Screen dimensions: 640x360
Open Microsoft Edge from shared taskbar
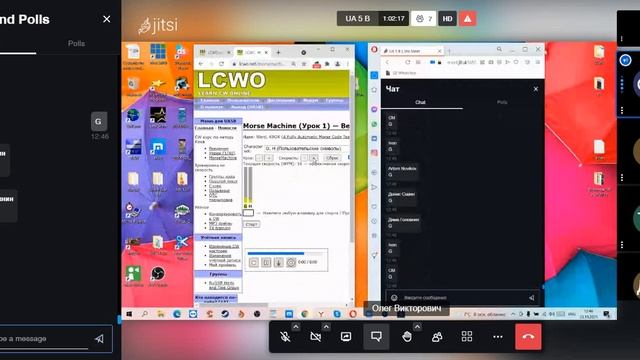177,314
